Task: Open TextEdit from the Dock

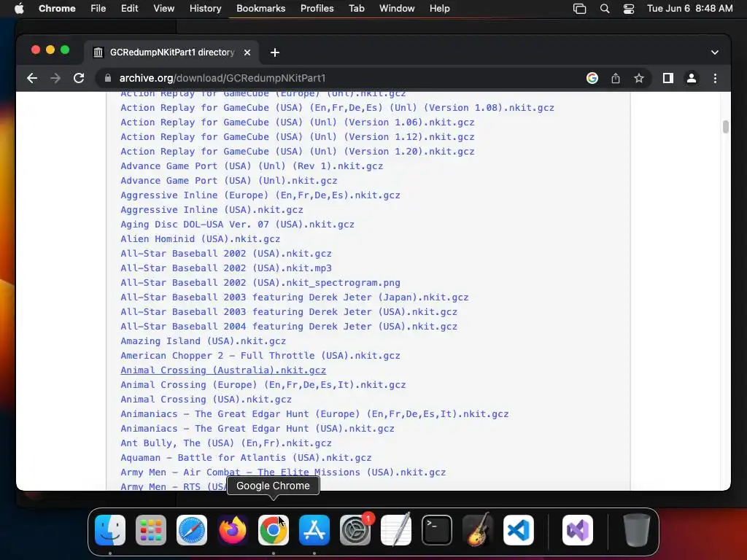Action: [x=396, y=530]
